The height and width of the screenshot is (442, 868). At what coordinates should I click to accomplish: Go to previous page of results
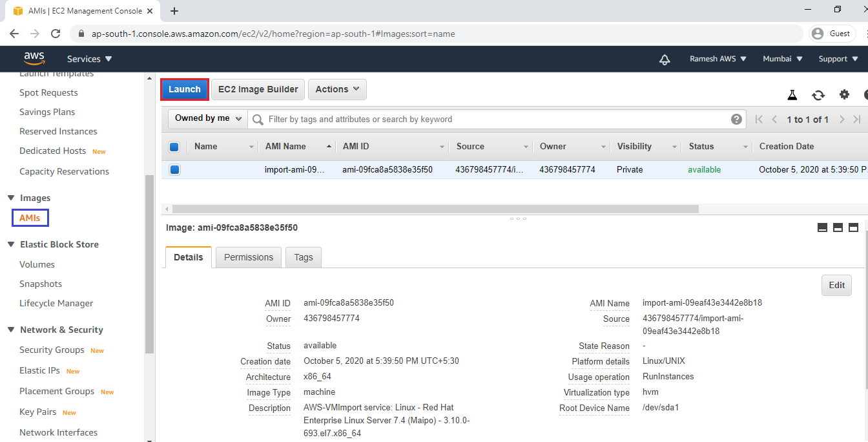tap(774, 119)
